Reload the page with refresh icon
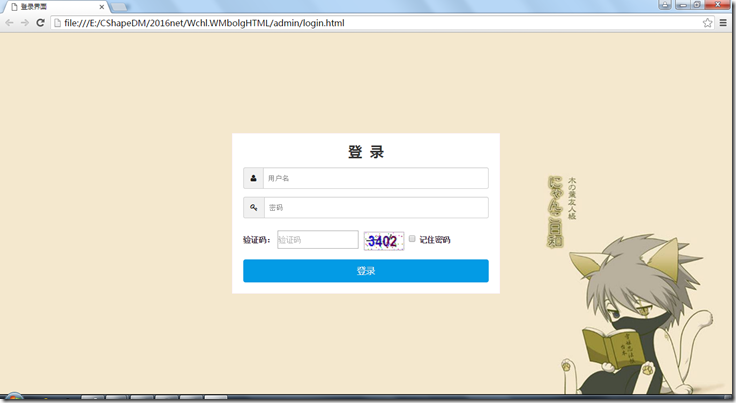 (40, 23)
